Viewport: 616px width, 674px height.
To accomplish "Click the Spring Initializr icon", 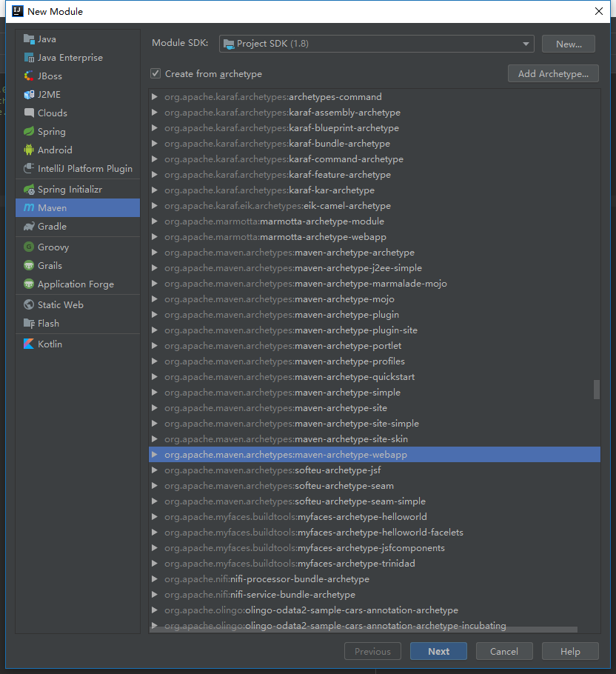I will pyautogui.click(x=29, y=189).
